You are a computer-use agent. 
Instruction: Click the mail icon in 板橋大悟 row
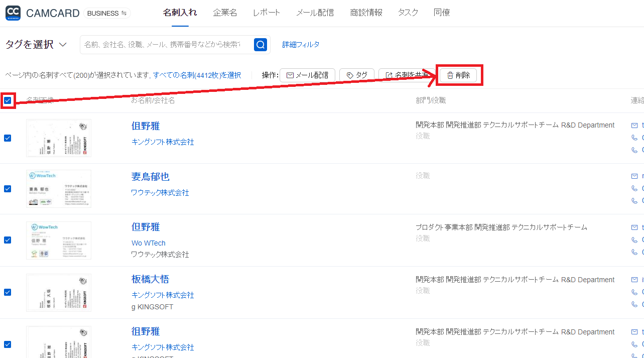[634, 280]
